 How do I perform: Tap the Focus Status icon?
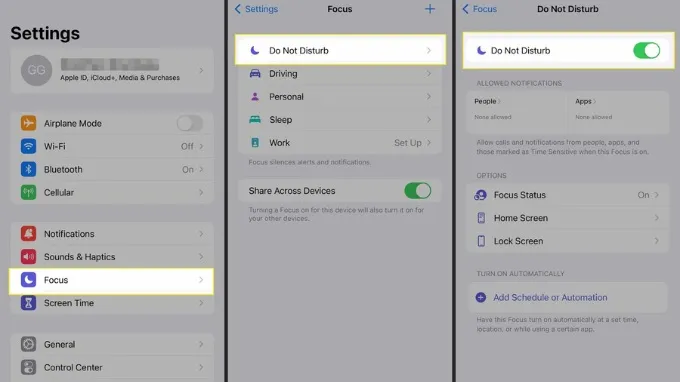click(x=481, y=195)
